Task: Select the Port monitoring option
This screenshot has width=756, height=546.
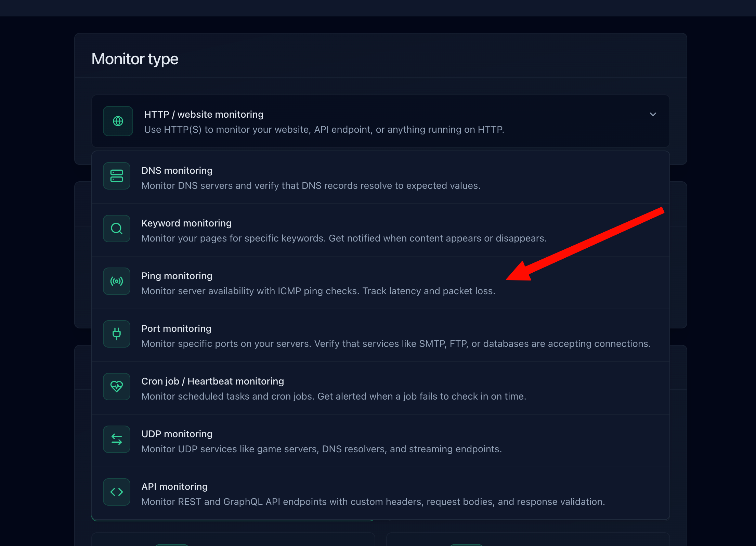Action: click(x=176, y=328)
